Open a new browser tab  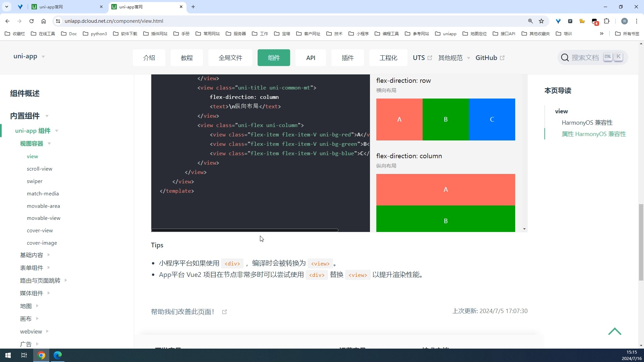(x=193, y=7)
